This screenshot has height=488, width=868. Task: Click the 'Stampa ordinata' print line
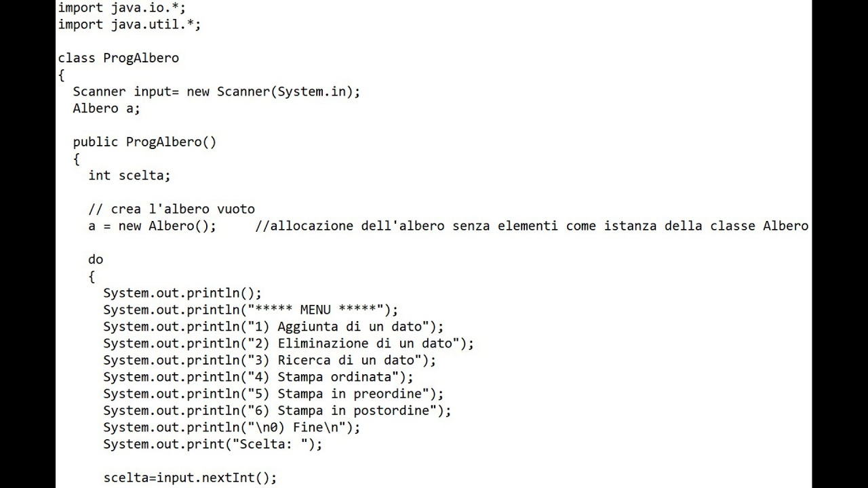tap(258, 377)
